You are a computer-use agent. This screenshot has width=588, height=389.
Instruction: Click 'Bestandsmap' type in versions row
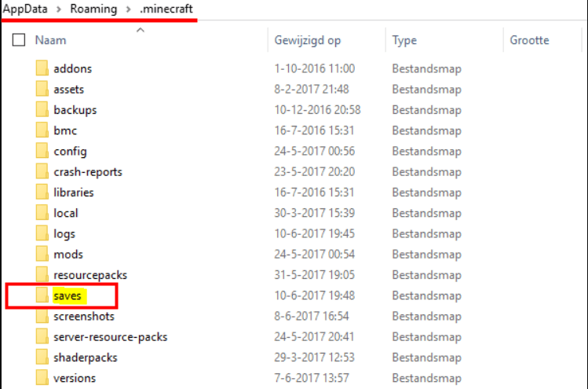(x=427, y=379)
